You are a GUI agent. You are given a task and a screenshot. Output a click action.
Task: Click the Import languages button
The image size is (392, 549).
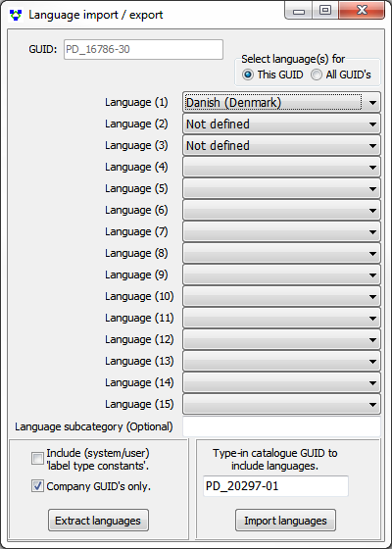(x=285, y=521)
